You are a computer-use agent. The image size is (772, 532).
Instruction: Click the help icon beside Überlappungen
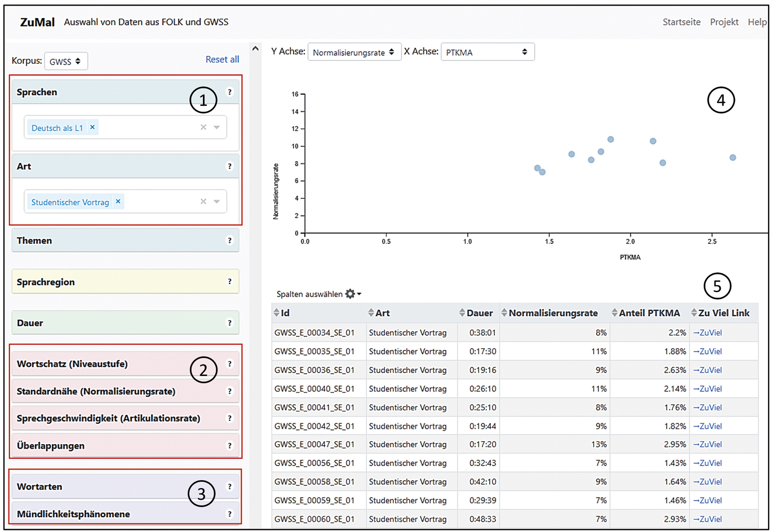point(229,446)
